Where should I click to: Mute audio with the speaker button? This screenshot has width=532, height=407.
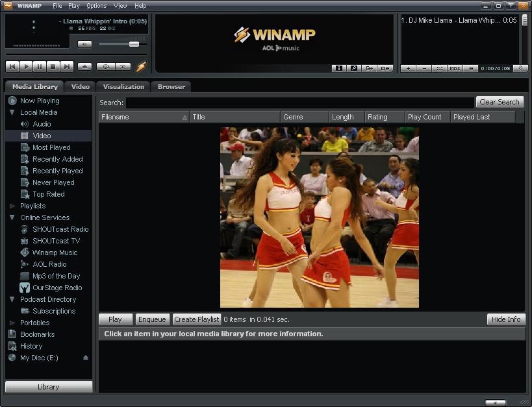click(84, 44)
